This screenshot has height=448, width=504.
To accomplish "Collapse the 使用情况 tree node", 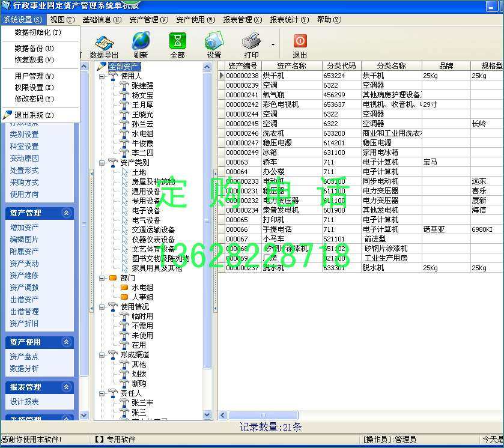I will [x=102, y=307].
